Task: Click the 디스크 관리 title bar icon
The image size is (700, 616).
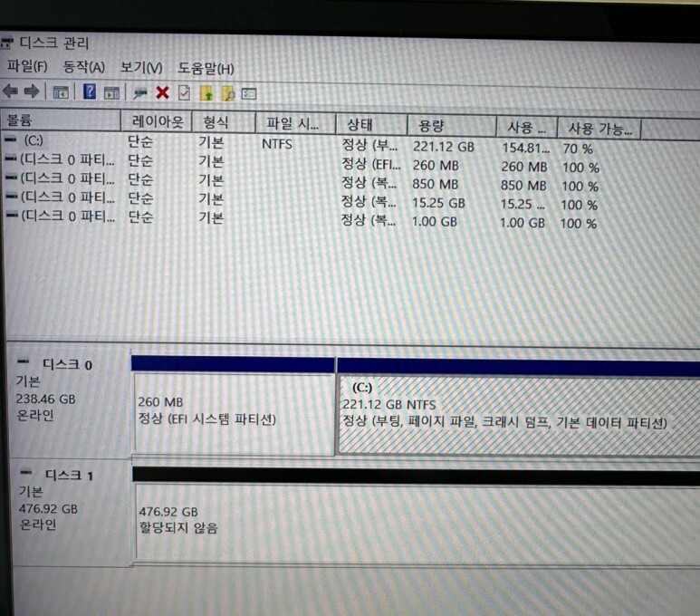Action: pos(7,43)
